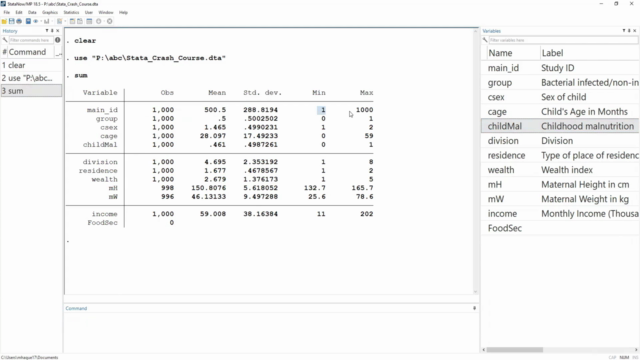Click the History panel filter funnel icon
Image resolution: width=640 pixels, height=360 pixels.
point(47,31)
